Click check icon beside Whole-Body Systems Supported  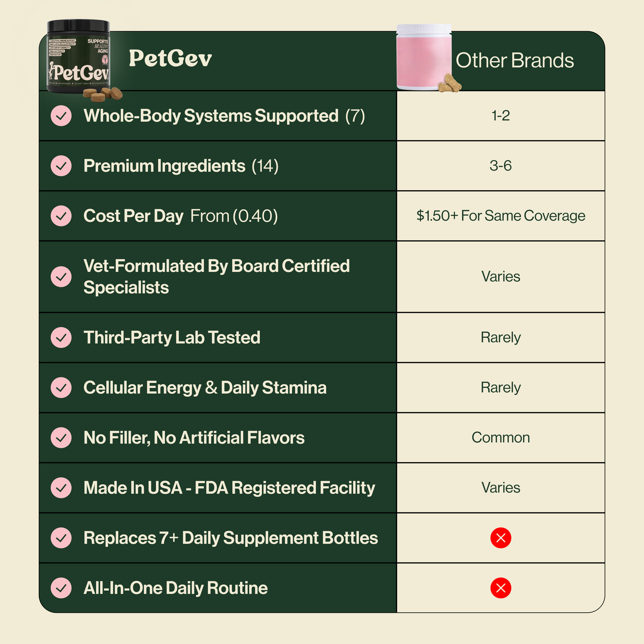[61, 116]
